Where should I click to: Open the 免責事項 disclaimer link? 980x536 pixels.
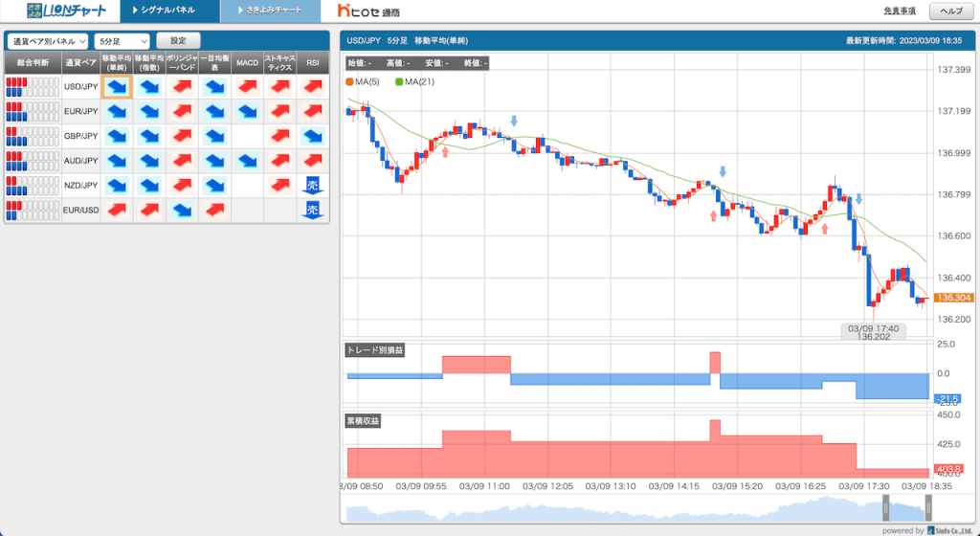[900, 11]
